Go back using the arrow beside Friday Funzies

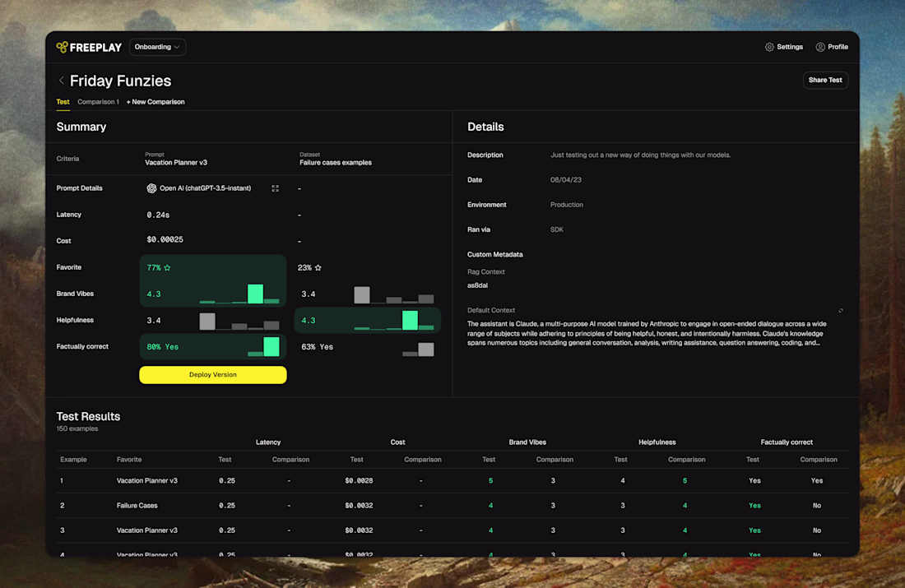[61, 81]
